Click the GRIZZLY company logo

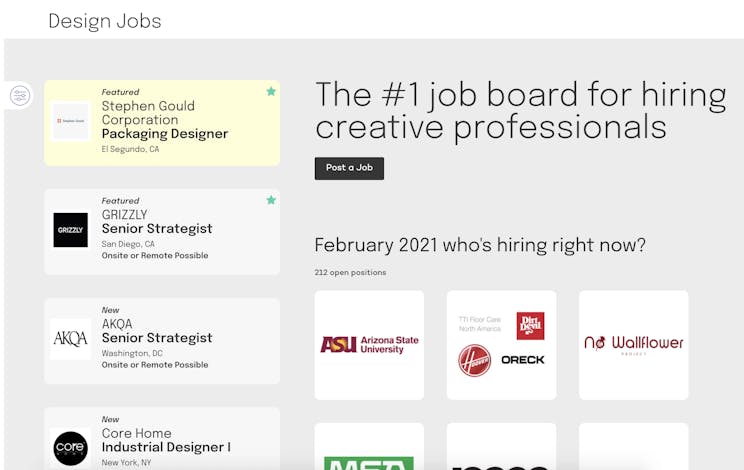click(71, 230)
